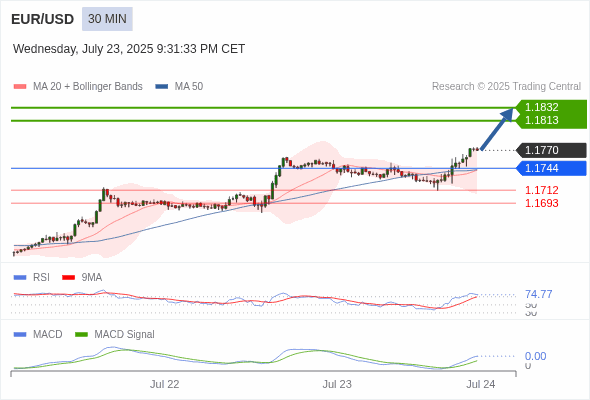Click the MACD Signal green legend marker
Image resolution: width=590 pixels, height=400 pixels.
tap(81, 334)
